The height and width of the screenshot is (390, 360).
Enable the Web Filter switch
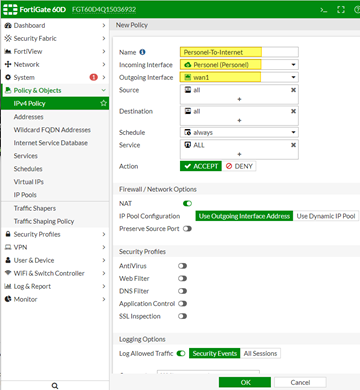tap(182, 278)
